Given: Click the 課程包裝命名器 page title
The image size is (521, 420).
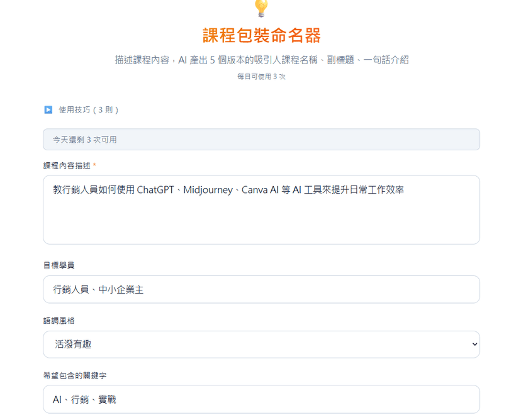Looking at the screenshot, I should coord(262,36).
